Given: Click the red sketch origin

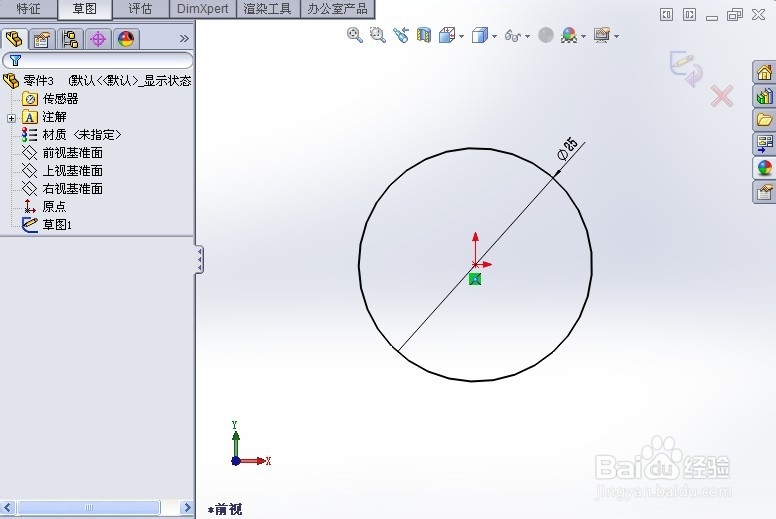Looking at the screenshot, I should click(475, 264).
